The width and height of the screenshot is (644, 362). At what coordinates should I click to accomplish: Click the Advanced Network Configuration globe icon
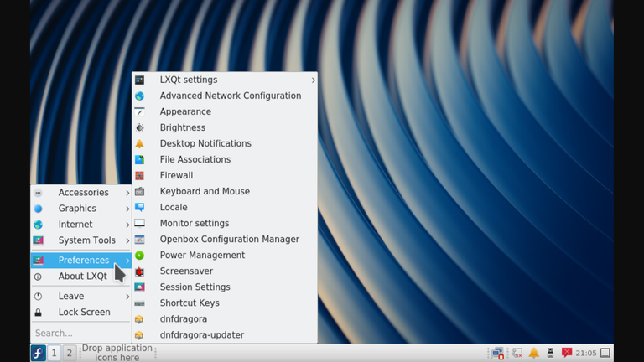[x=140, y=96]
